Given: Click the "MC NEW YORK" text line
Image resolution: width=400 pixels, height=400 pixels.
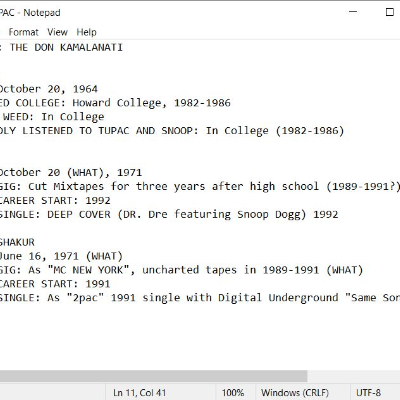Looking at the screenshot, I should [x=181, y=270].
